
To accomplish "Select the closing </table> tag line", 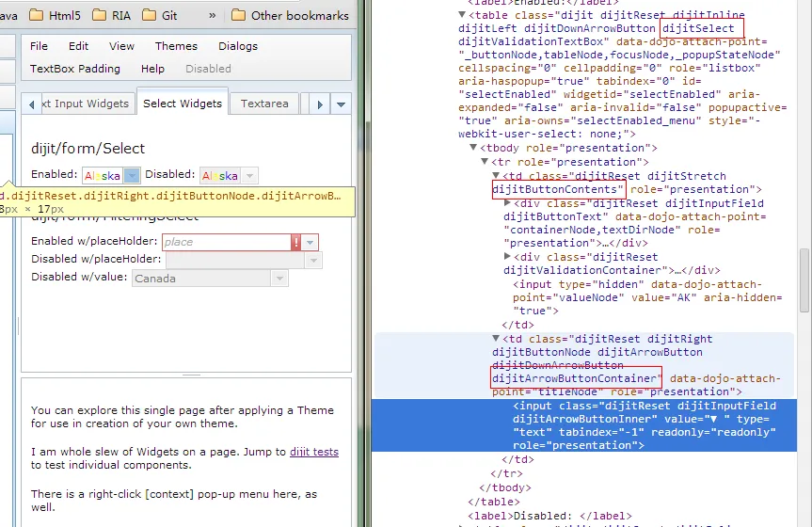I will 494,502.
